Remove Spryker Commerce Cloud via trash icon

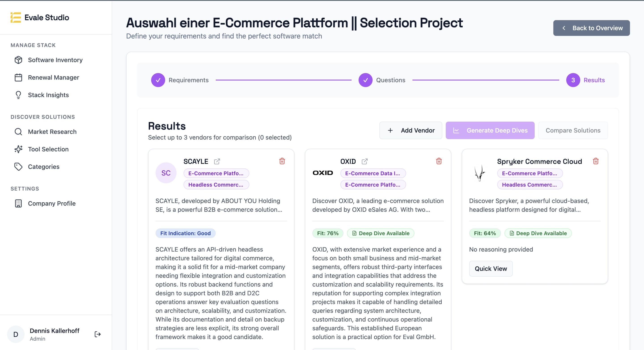[x=595, y=161]
